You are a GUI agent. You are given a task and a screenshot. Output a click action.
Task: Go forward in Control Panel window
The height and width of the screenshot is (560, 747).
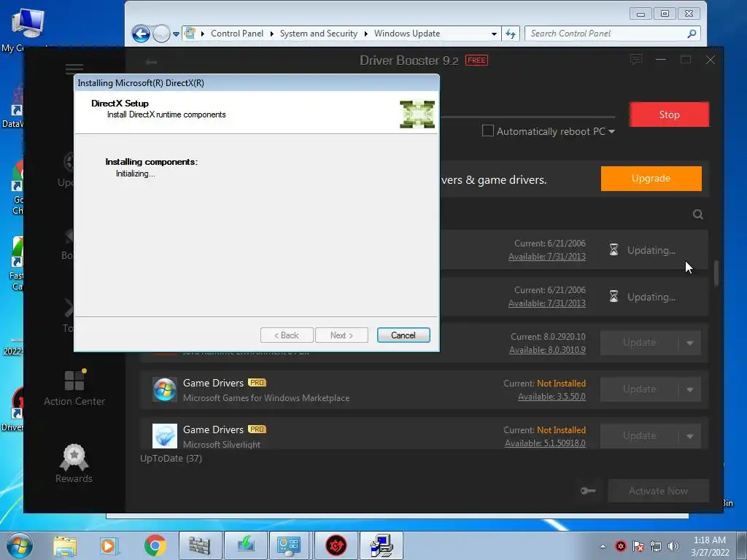[161, 34]
